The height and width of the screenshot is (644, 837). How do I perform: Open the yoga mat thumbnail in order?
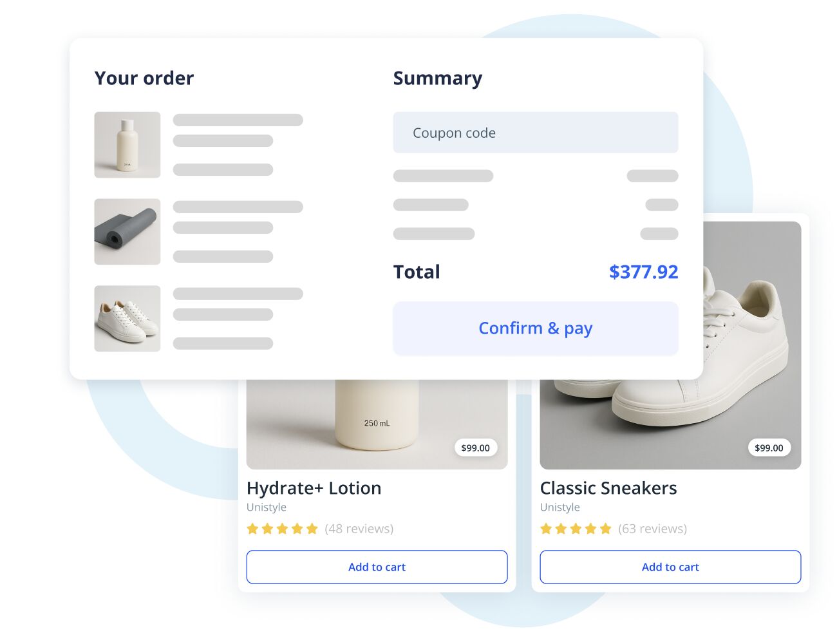tap(127, 232)
